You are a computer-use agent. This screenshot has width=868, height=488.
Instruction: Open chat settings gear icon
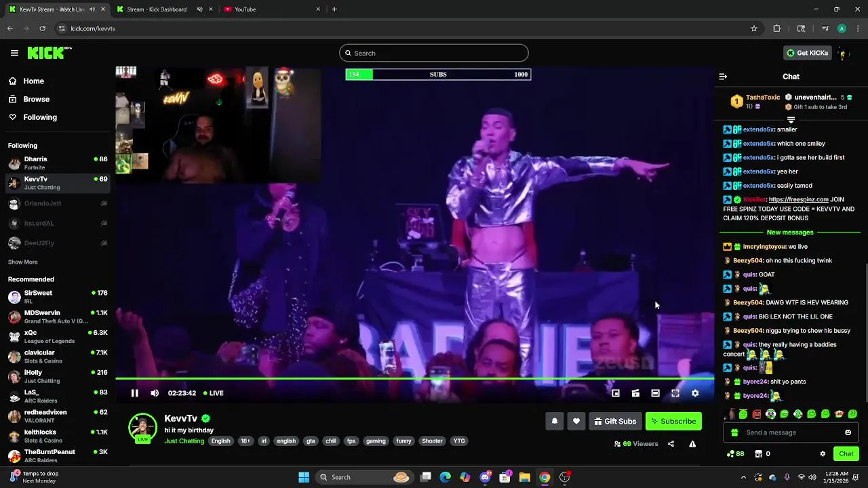[x=823, y=454]
